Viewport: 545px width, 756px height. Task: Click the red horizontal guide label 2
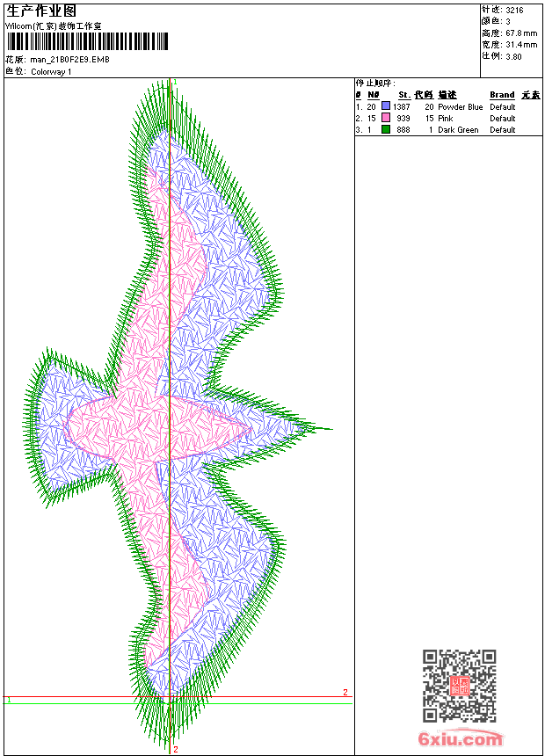(345, 693)
